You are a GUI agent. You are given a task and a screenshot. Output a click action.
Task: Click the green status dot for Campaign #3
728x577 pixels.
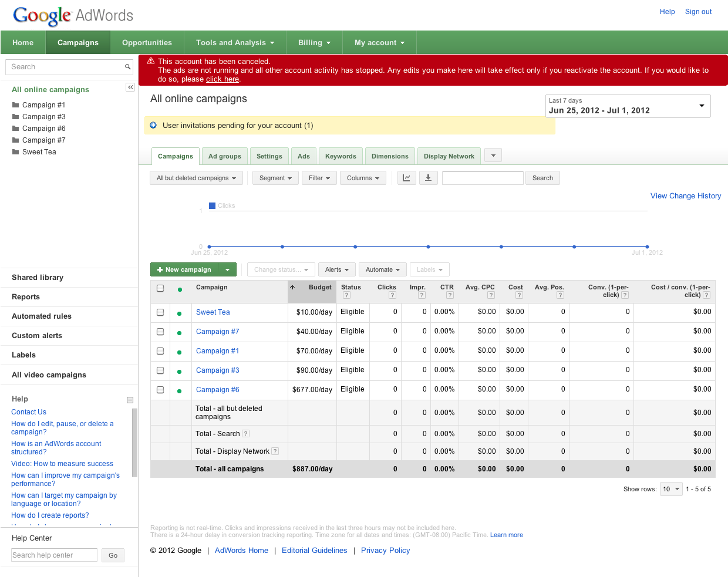pos(180,371)
